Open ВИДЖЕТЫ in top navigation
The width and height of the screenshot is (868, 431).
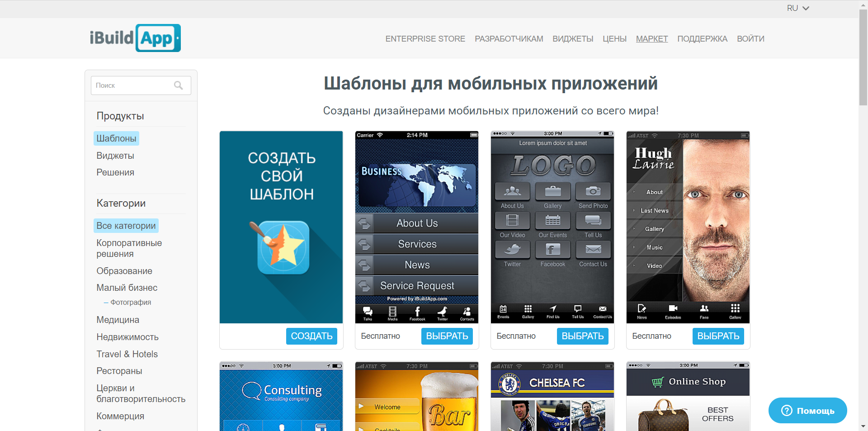coord(573,39)
